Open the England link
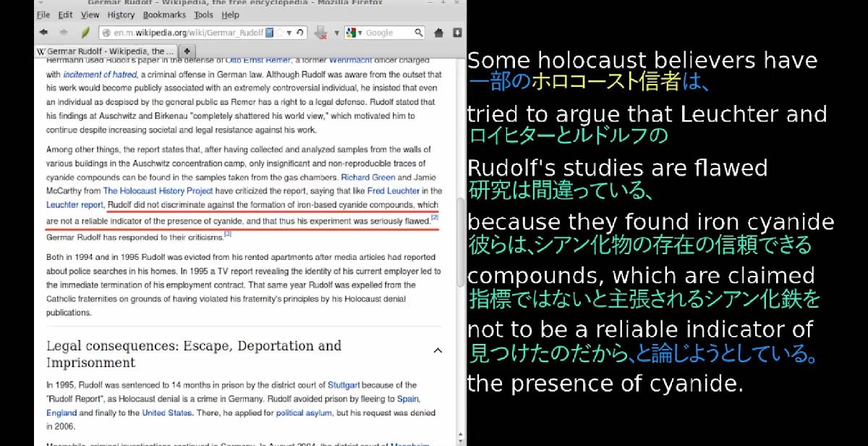 pyautogui.click(x=61, y=413)
